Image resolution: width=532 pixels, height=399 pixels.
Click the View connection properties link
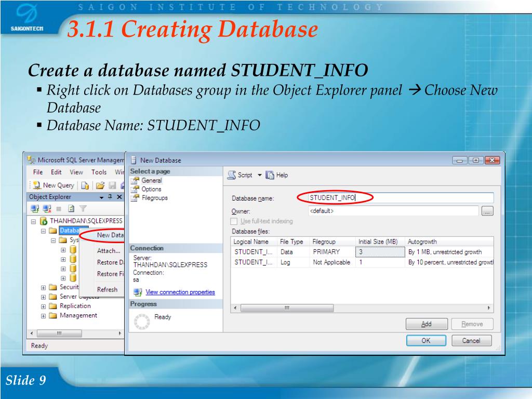coord(180,292)
